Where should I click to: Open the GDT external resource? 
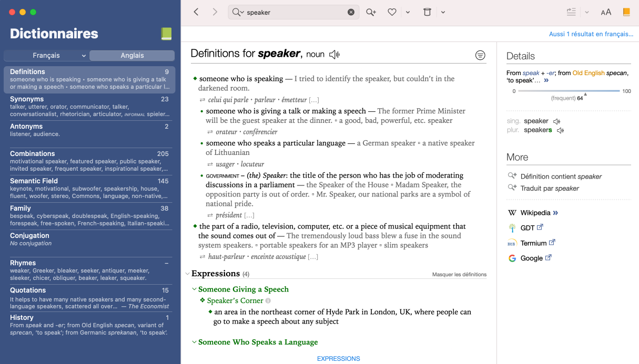(x=527, y=227)
